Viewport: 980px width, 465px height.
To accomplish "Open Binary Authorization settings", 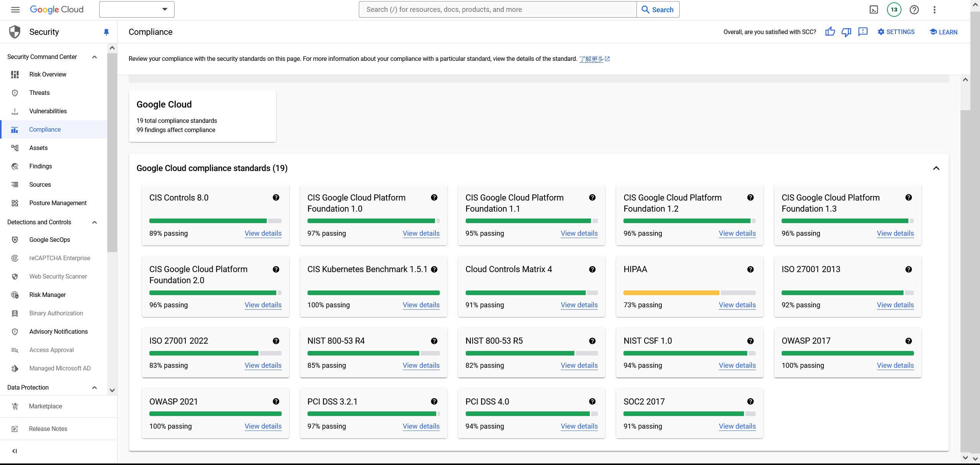I will (56, 313).
